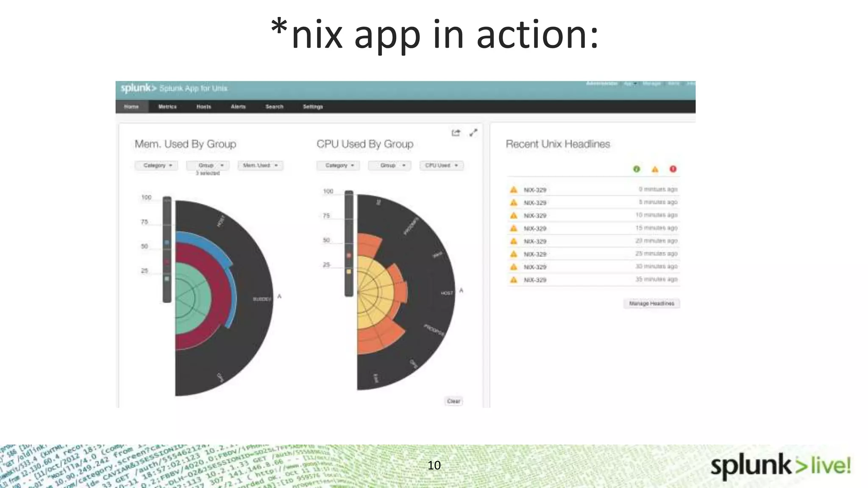Click the Mem. Used By Group heading
Viewport: 868px width, 488px height.
(185, 144)
